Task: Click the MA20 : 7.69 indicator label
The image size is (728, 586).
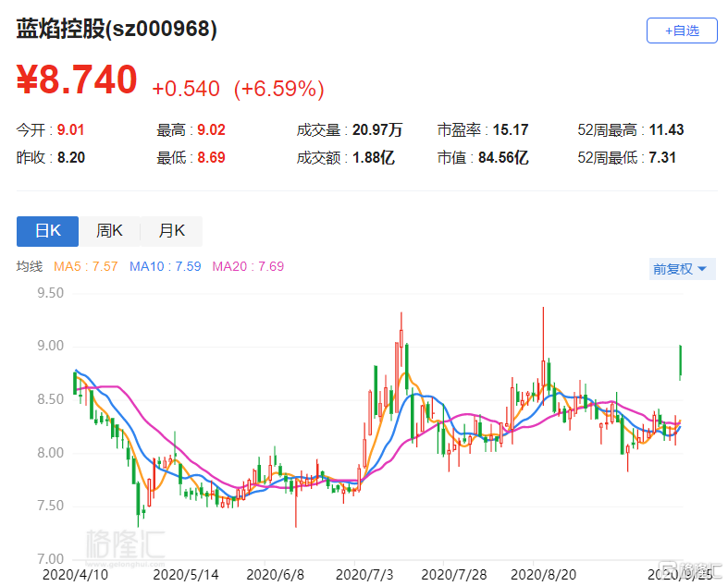Action: pos(248,266)
